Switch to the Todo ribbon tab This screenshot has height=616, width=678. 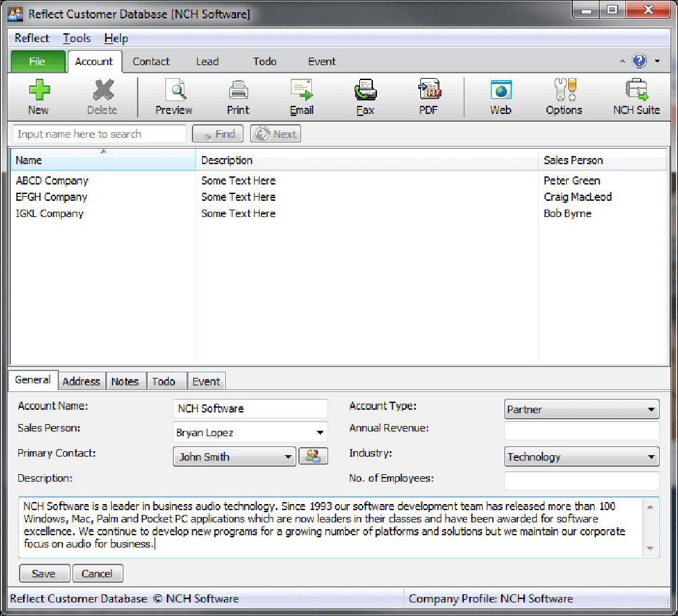[x=264, y=62]
